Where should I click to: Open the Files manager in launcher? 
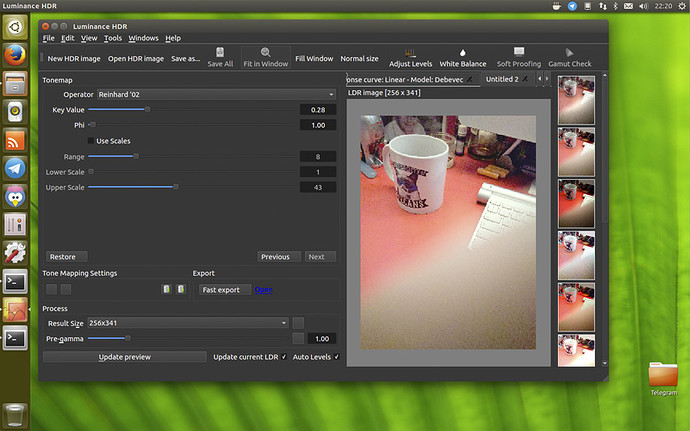pyautogui.click(x=15, y=84)
